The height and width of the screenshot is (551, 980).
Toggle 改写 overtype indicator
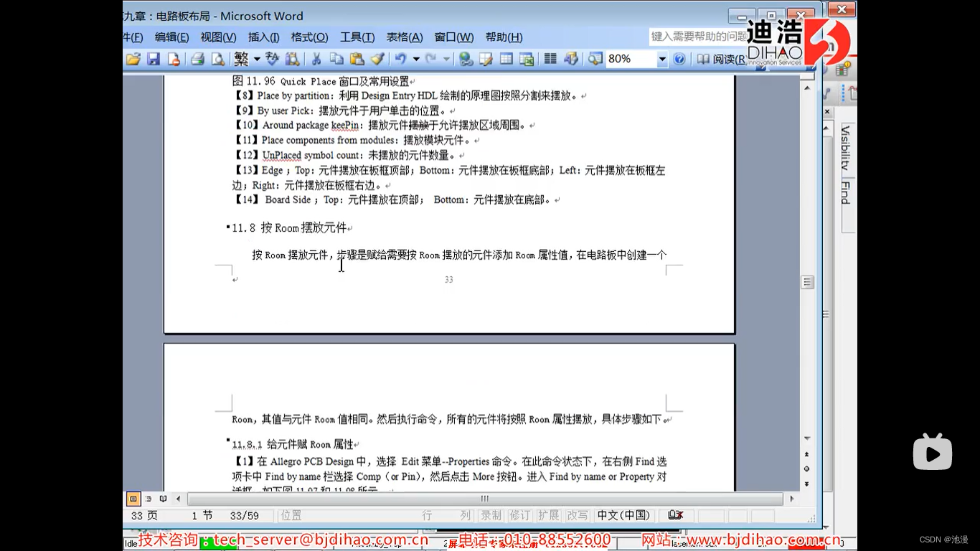tap(577, 515)
